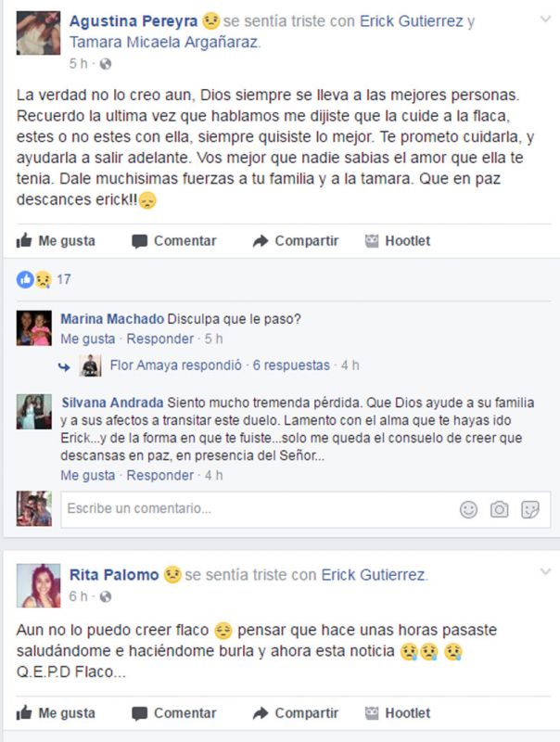Open Rita Palomo's profile picture thumbnail
This screenshot has height=742, width=560.
pos(38,585)
